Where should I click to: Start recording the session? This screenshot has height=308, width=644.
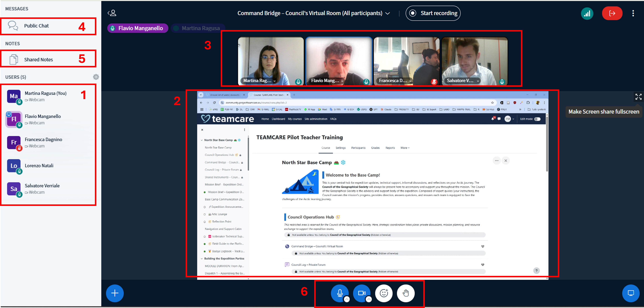click(433, 13)
